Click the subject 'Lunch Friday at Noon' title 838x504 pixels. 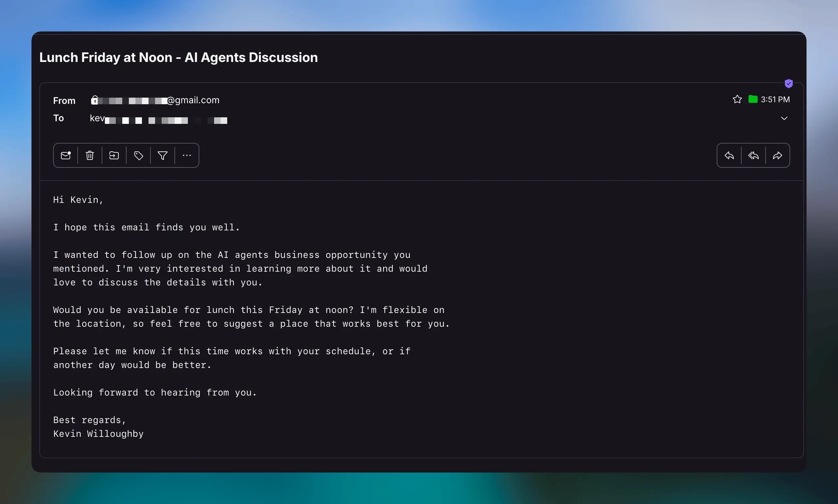[178, 57]
